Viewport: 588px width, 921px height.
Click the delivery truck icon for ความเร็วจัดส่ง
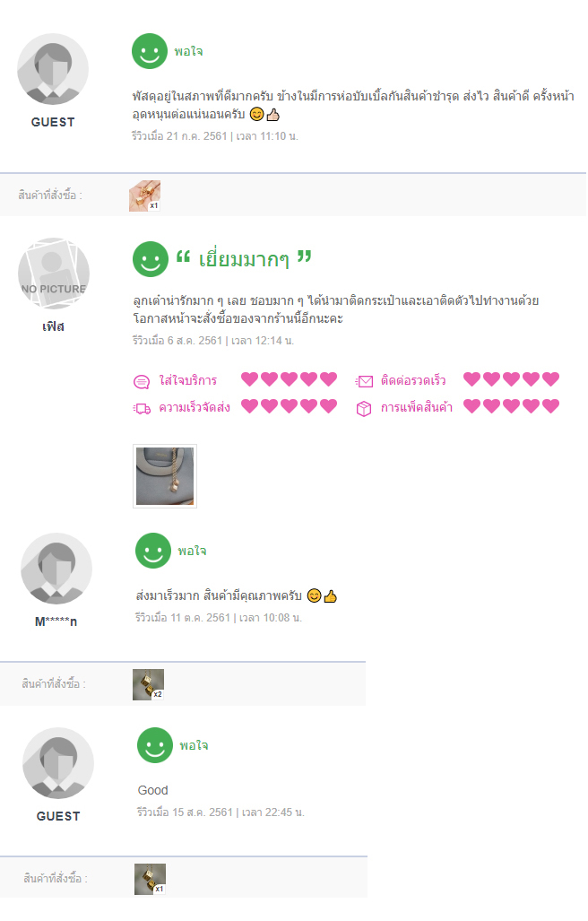pos(142,408)
